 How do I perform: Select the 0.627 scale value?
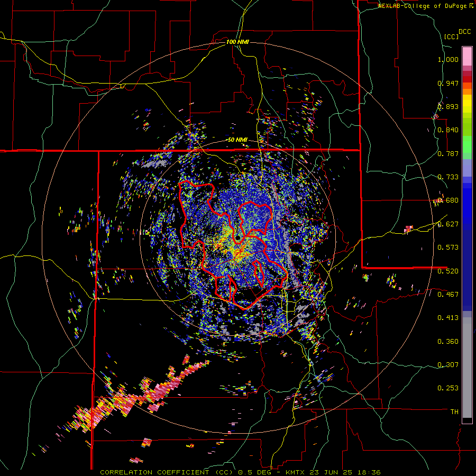tap(448, 224)
